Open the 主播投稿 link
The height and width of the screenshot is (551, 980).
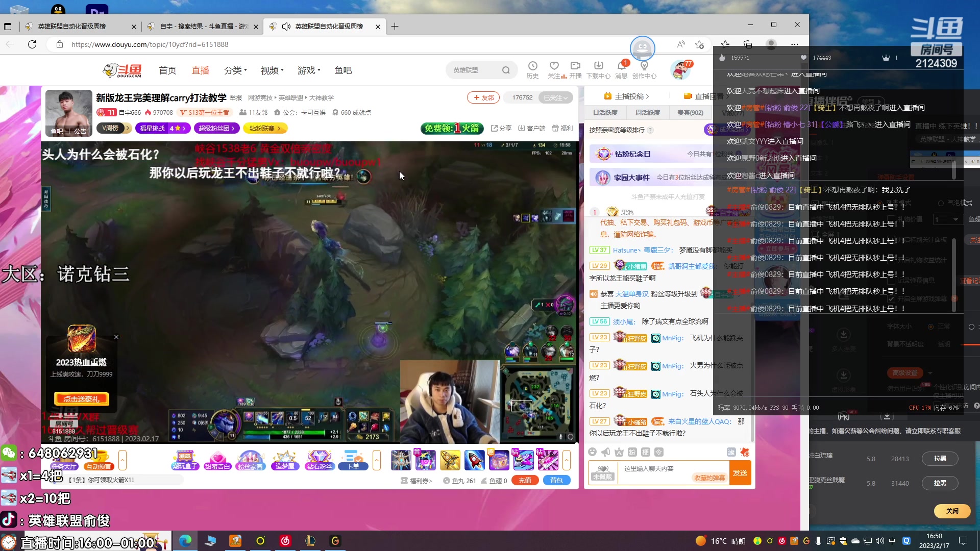point(627,96)
